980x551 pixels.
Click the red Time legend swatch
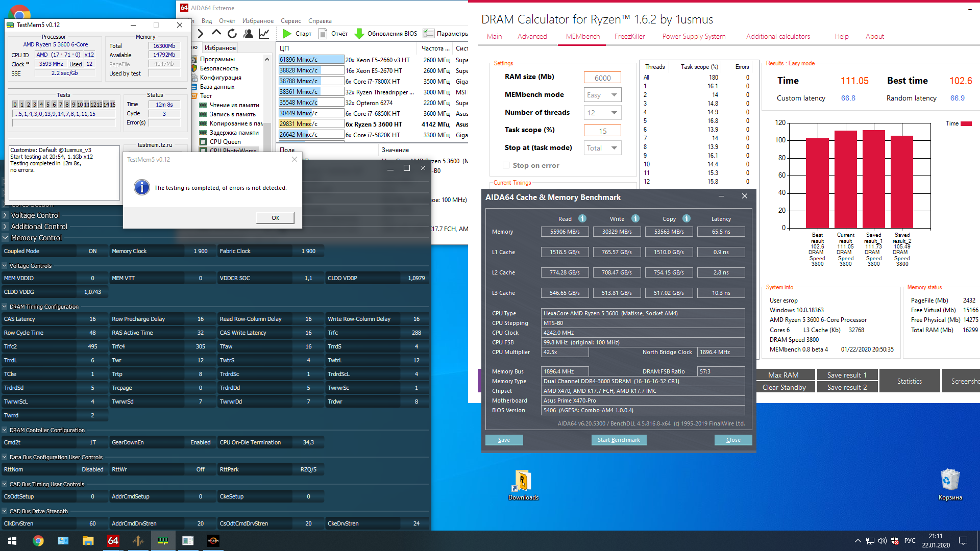966,123
